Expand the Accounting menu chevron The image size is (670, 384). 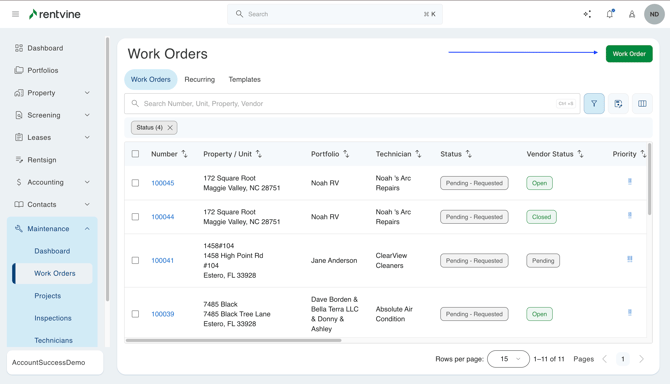(x=87, y=182)
